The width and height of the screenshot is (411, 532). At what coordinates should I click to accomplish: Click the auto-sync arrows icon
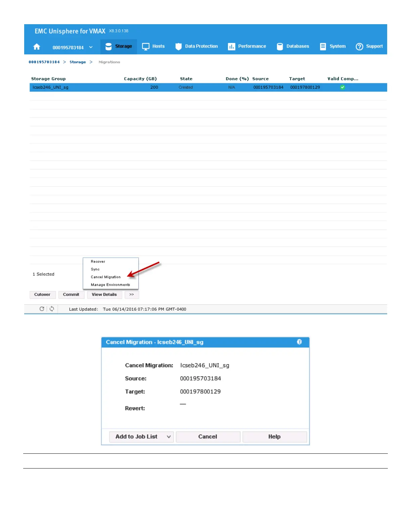[x=52, y=309]
